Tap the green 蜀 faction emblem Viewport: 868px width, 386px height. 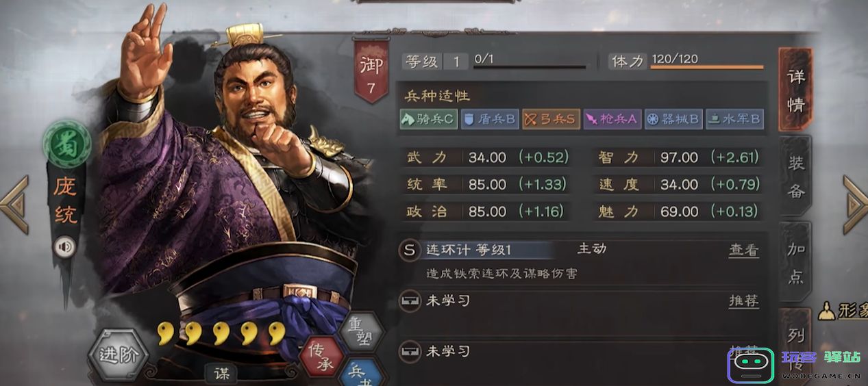click(x=66, y=145)
